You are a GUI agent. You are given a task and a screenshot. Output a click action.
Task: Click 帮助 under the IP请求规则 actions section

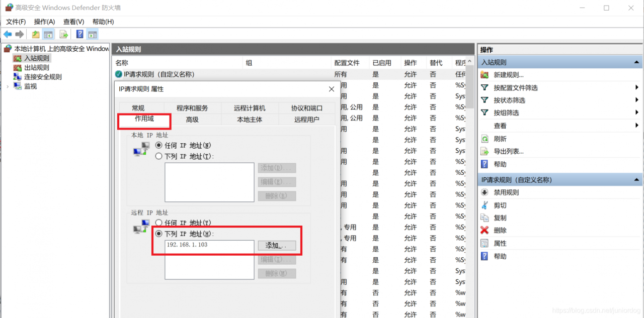500,256
